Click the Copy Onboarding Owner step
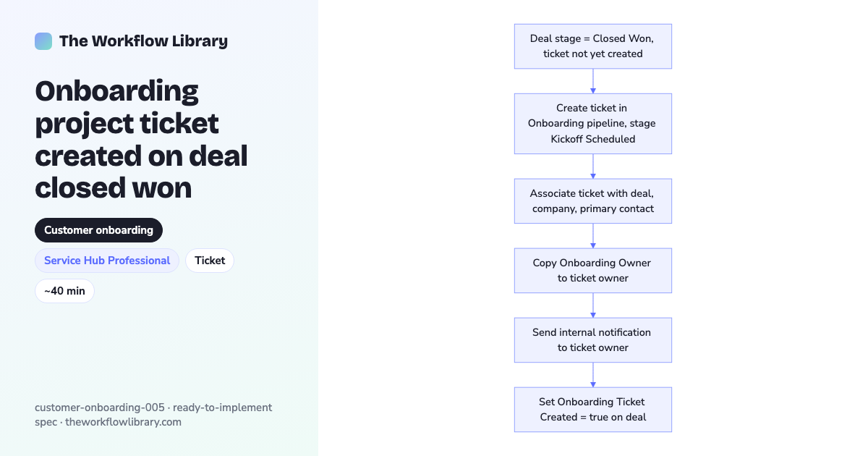This screenshot has height=456, width=868. point(593,271)
